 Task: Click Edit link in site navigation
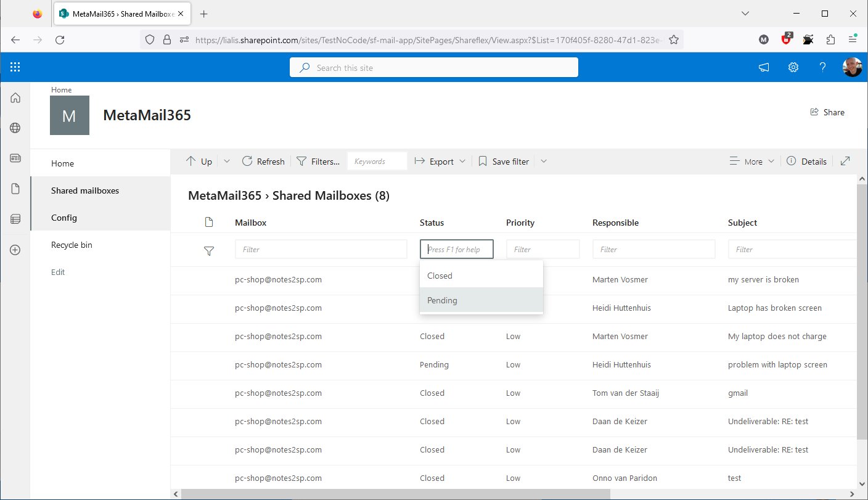pyautogui.click(x=58, y=272)
